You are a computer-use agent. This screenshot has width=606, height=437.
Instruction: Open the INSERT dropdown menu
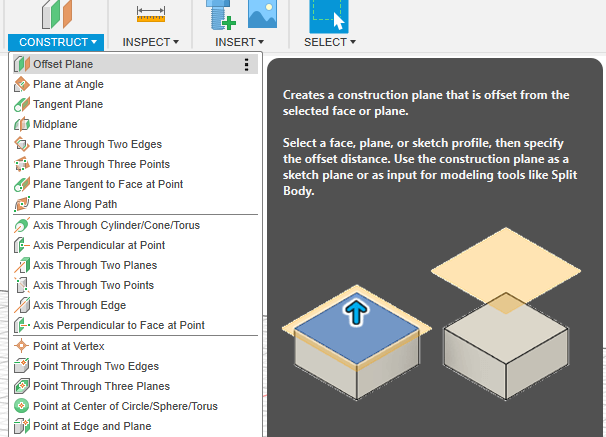tap(239, 42)
